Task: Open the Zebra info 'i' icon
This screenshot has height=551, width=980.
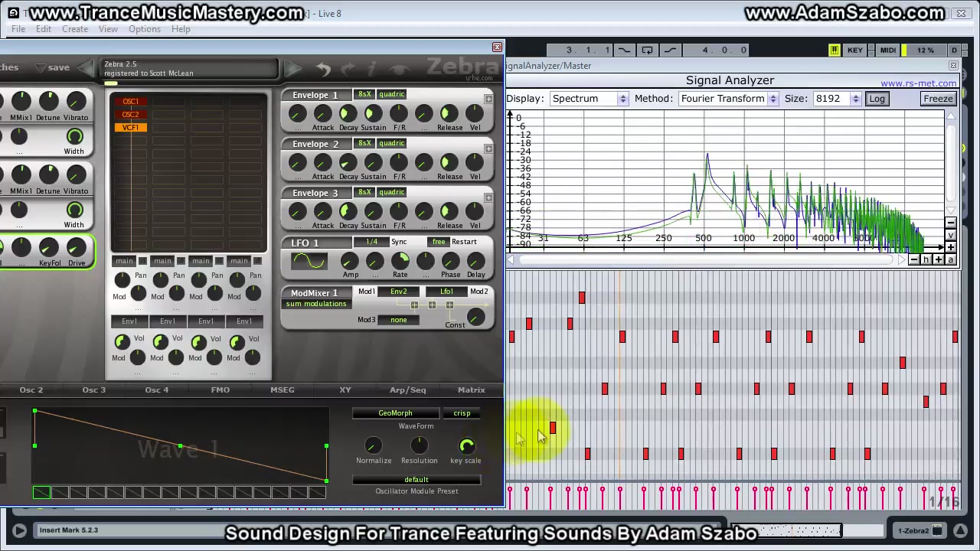Action: coord(373,70)
